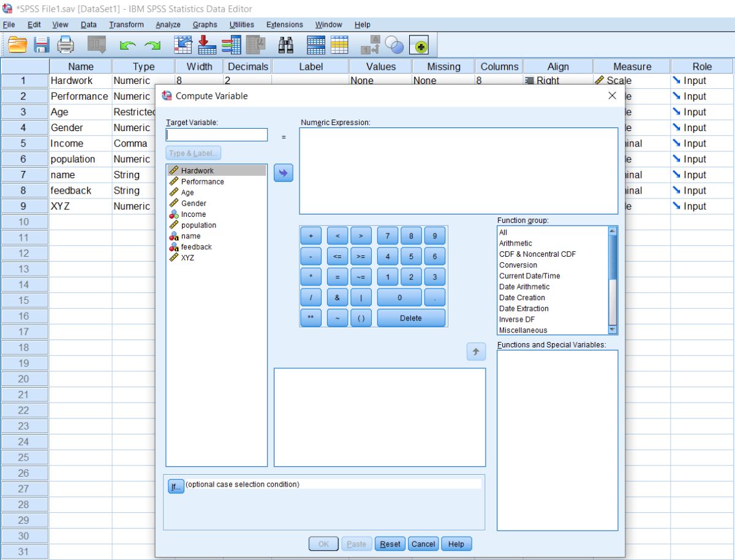This screenshot has width=735, height=560.
Task: Click the Insert Cases toolbar icon
Action: (x=316, y=45)
